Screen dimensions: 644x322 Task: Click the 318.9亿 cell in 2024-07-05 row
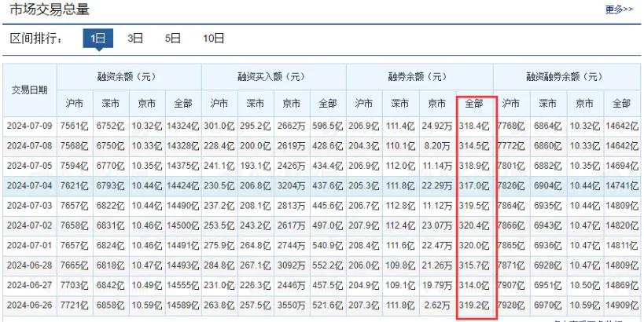point(474,166)
